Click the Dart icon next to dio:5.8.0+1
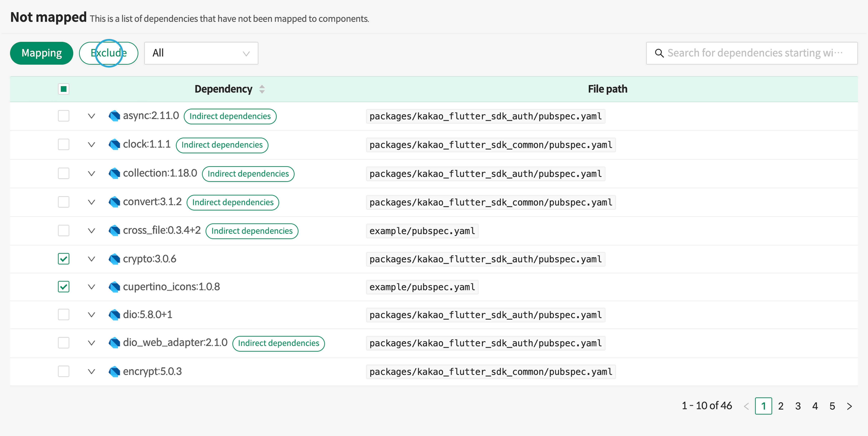 (114, 315)
